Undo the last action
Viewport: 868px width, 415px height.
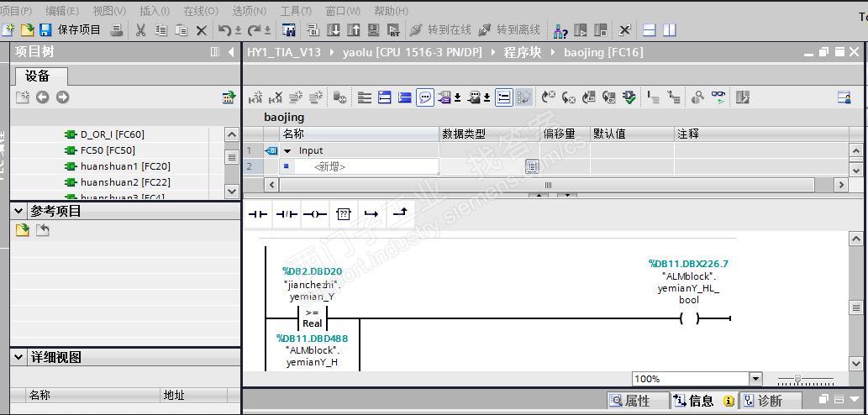tap(224, 30)
